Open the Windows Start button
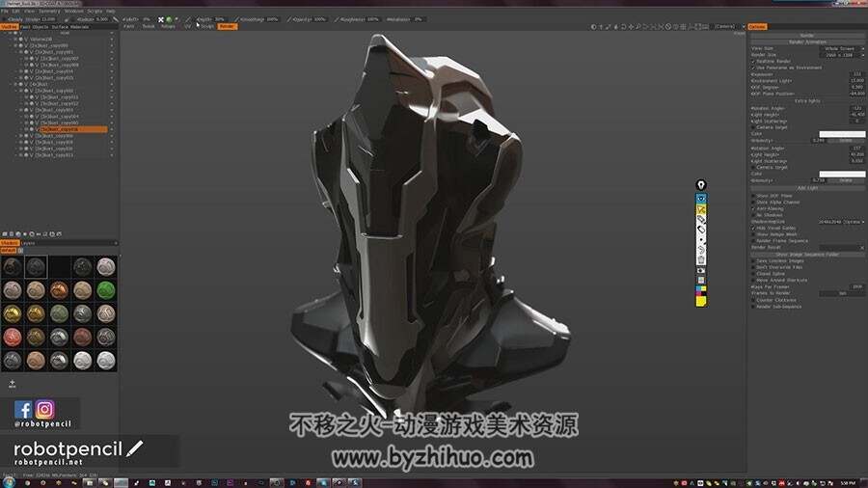The width and height of the screenshot is (868, 488). click(9, 483)
